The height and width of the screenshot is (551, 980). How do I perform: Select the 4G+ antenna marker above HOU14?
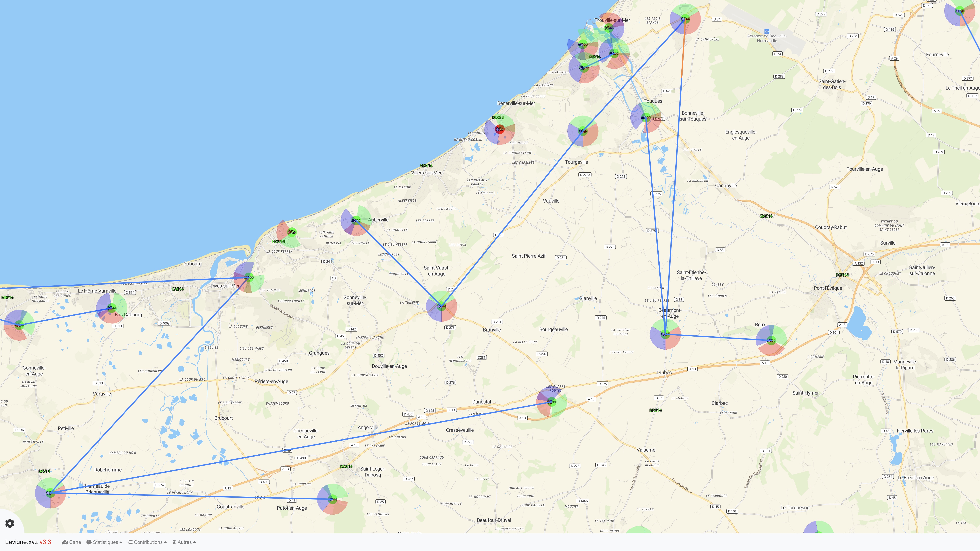[x=292, y=232]
